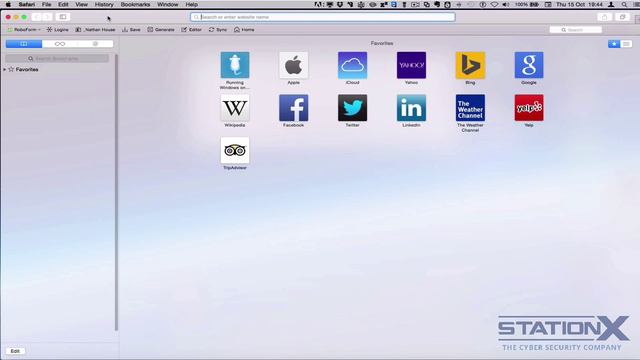640x360 pixels.
Task: Click the RoboForm Sync button
Action: coord(218,30)
